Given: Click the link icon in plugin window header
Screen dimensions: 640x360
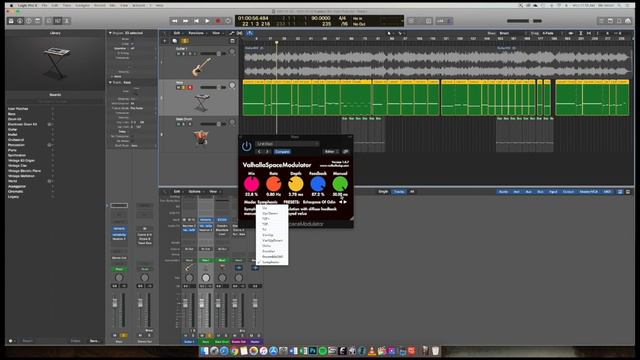Looking at the screenshot, I should coord(346,151).
